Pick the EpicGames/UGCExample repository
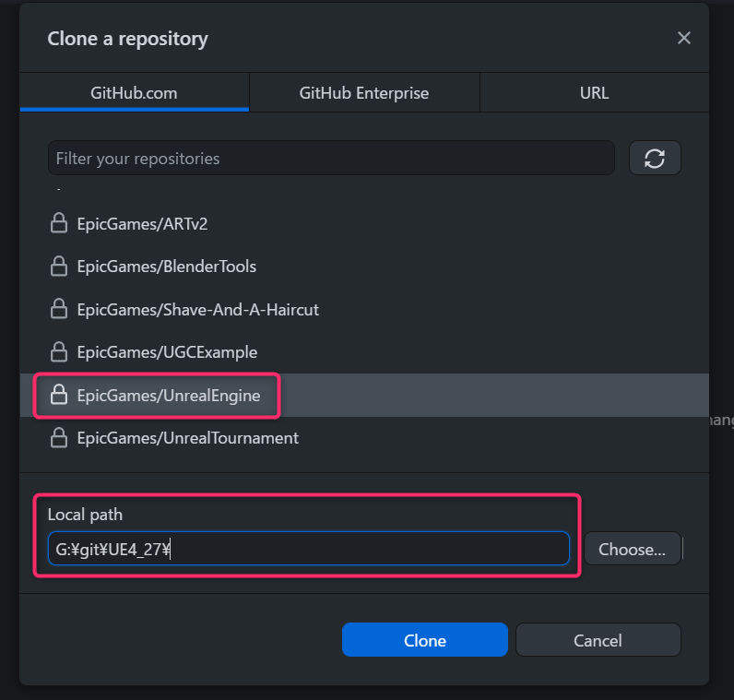The height and width of the screenshot is (700, 734). pyautogui.click(x=364, y=352)
